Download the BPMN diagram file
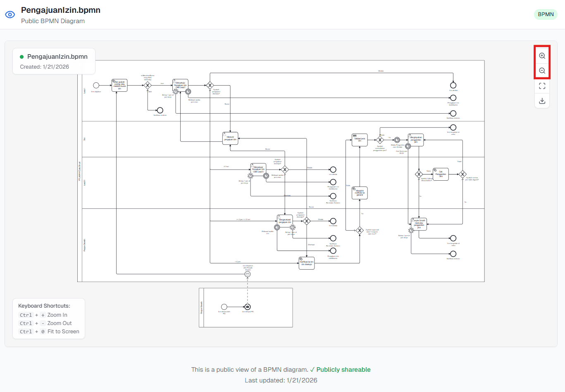 [542, 100]
